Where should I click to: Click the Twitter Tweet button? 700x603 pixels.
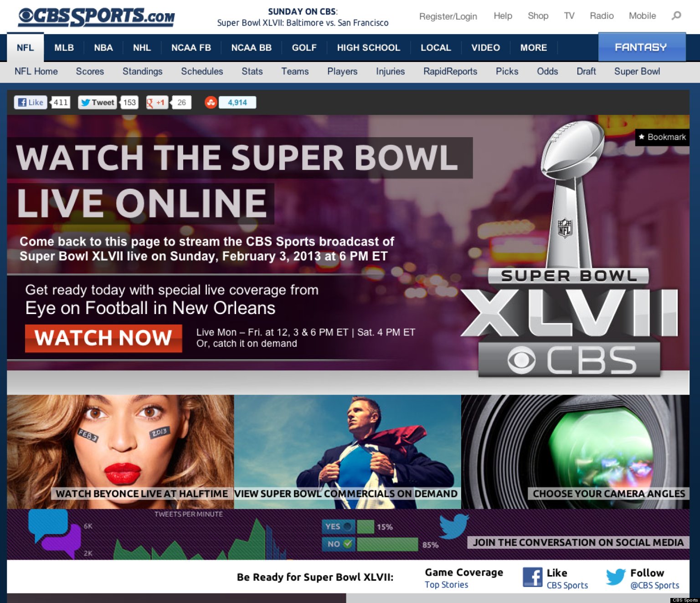pos(98,103)
